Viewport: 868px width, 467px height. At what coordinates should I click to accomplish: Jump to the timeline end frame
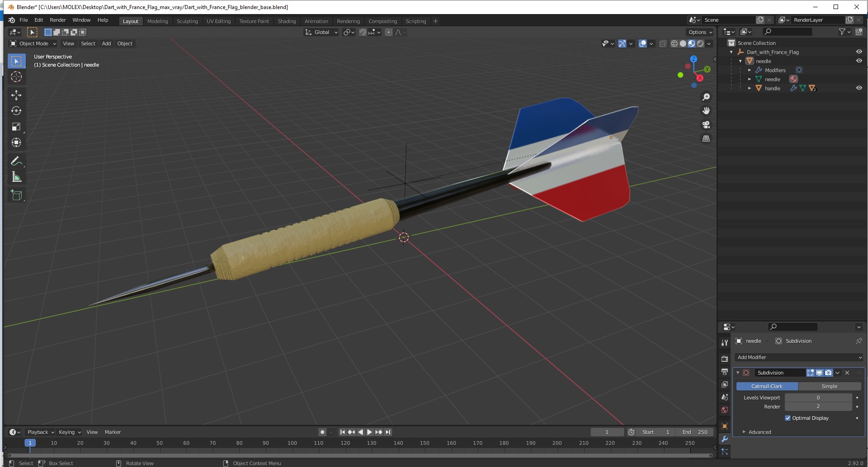tap(388, 432)
